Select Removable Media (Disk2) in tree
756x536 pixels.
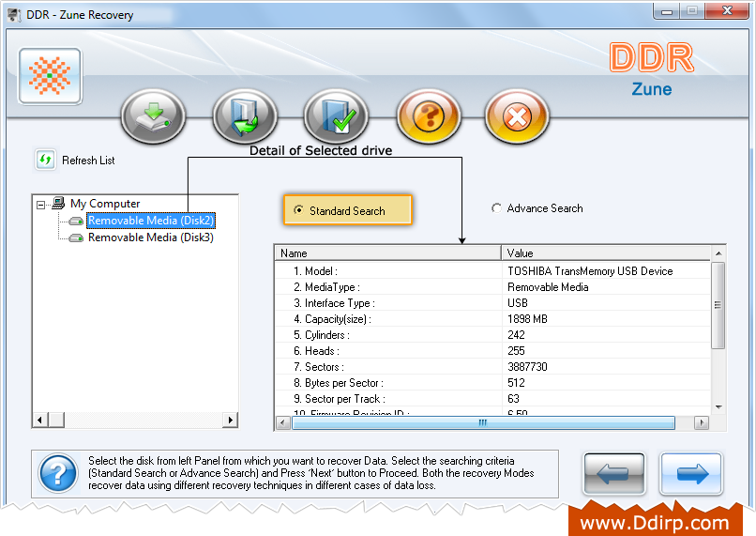pyautogui.click(x=150, y=221)
